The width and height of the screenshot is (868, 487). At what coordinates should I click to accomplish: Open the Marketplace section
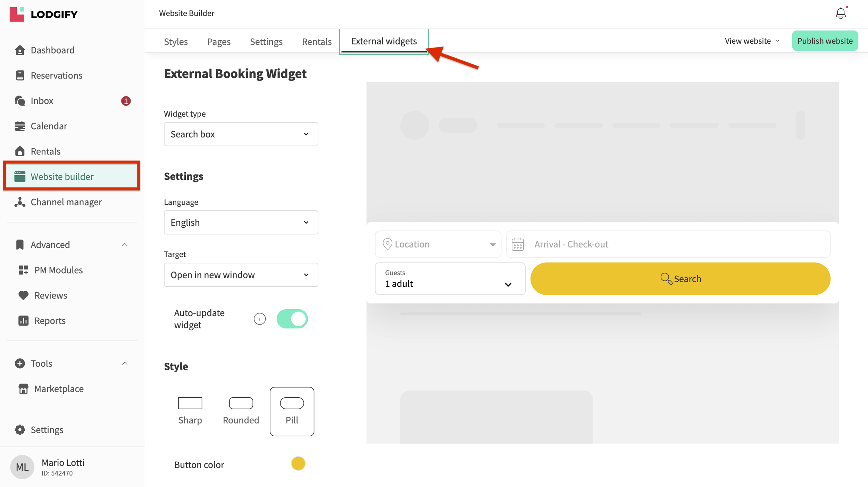tap(59, 388)
